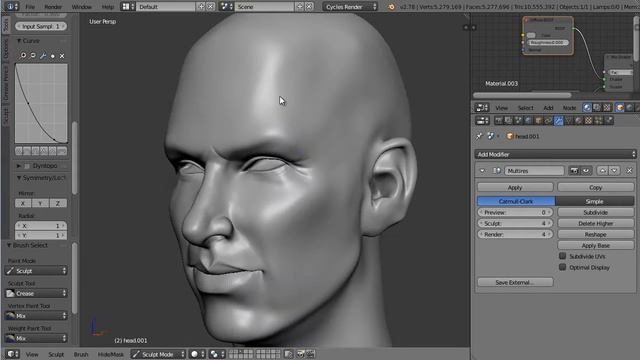Viewport: 640px width, 360px height.
Task: Click the node editor type icon
Action: pos(482,108)
